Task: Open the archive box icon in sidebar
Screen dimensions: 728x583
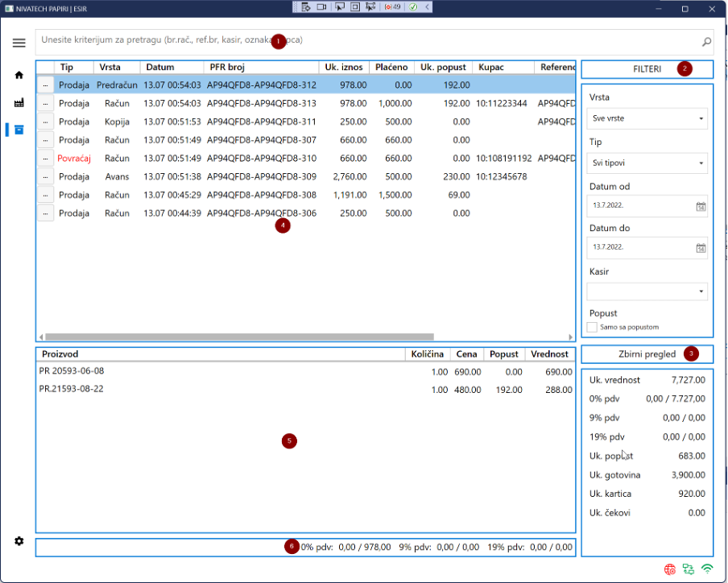Action: click(19, 130)
